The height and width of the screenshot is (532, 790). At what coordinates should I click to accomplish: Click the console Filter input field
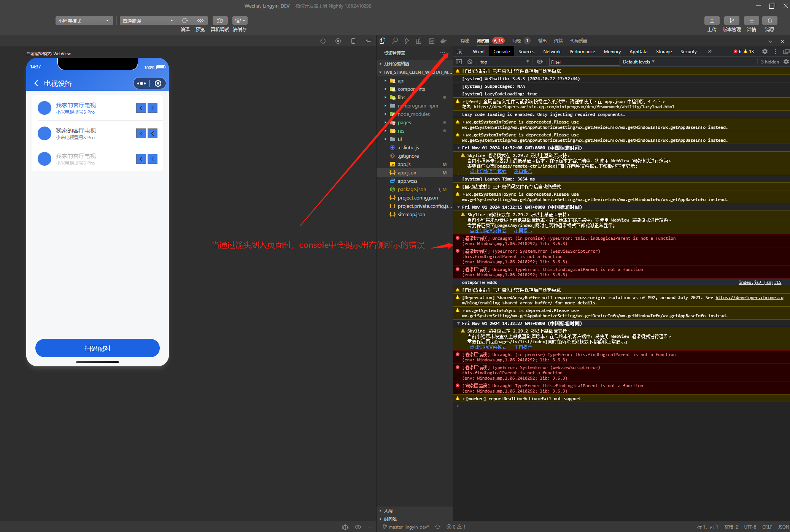[584, 62]
